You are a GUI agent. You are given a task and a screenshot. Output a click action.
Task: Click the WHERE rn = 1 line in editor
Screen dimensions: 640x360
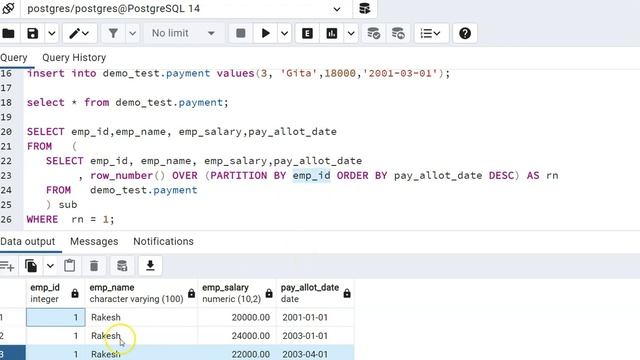click(x=70, y=219)
